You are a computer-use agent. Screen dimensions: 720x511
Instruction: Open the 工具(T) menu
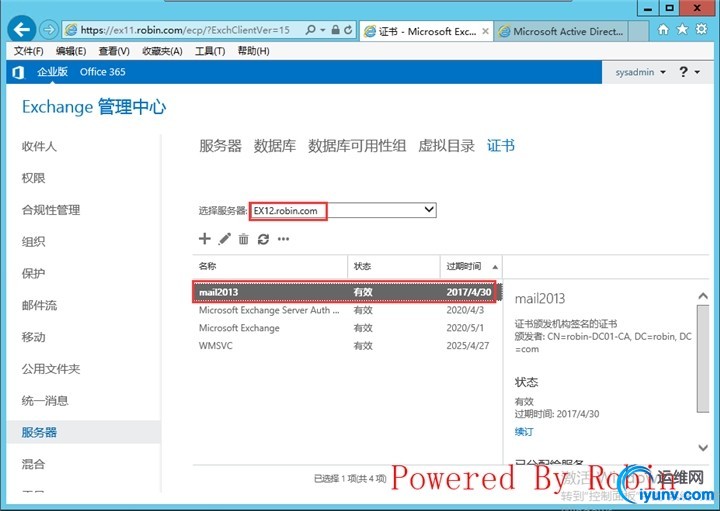(210, 51)
